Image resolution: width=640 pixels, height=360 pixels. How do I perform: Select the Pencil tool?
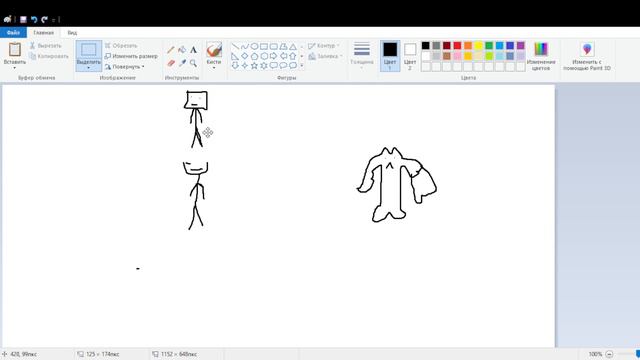[x=171, y=50]
